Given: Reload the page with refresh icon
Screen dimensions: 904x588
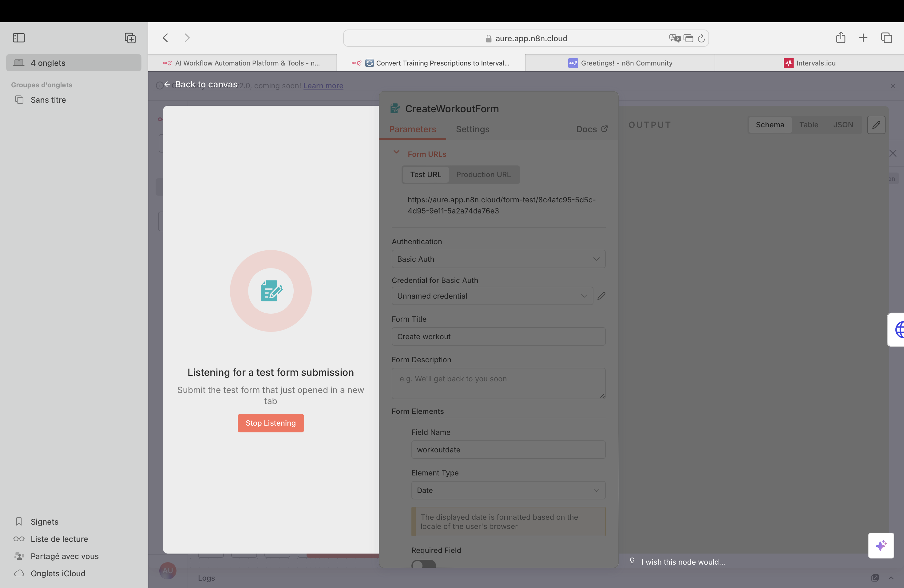Looking at the screenshot, I should point(701,38).
